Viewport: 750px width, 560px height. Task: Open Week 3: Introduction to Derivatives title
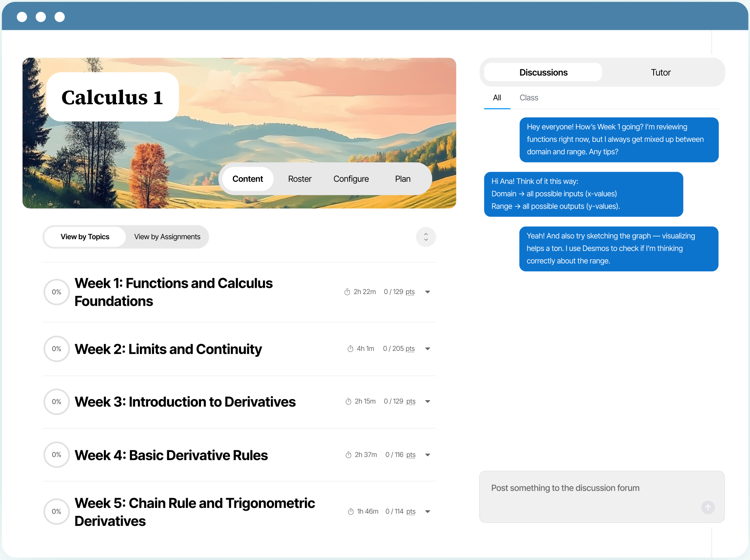185,402
